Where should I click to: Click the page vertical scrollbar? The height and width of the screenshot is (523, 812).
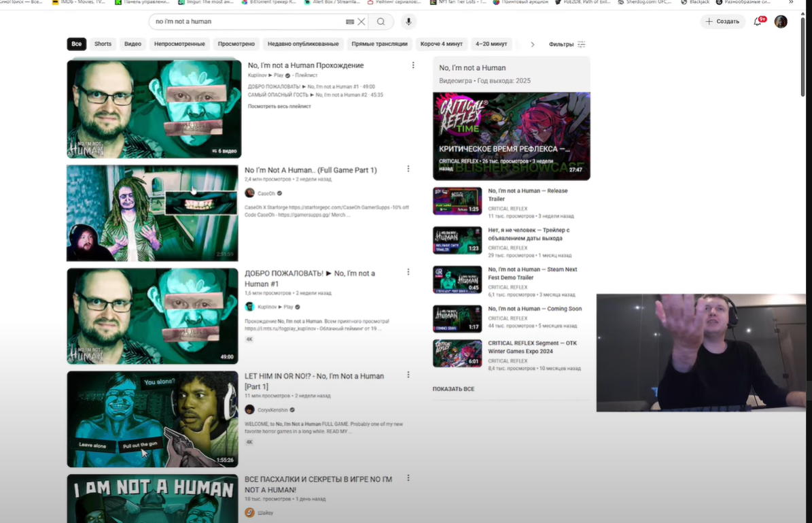(802, 57)
